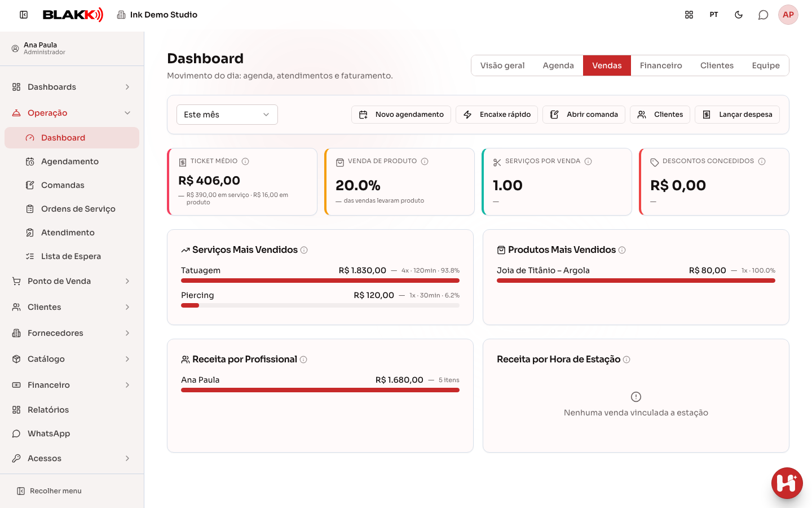This screenshot has height=508, width=812.
Task: Switch to the Visão geral tab
Action: [x=502, y=65]
